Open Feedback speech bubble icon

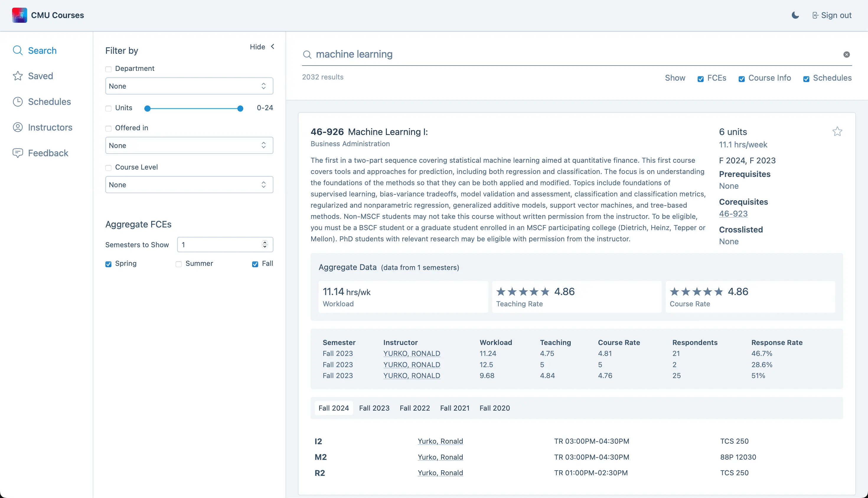[18, 153]
